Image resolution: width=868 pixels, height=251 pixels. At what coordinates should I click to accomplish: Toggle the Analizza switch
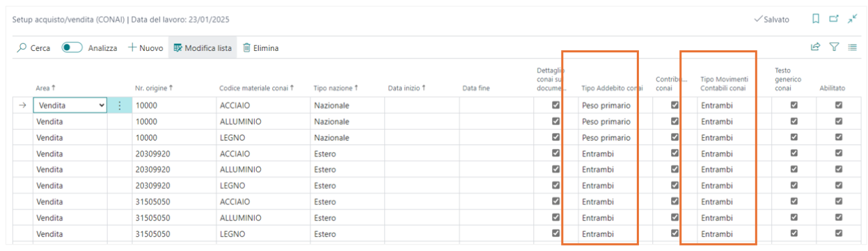[x=72, y=48]
